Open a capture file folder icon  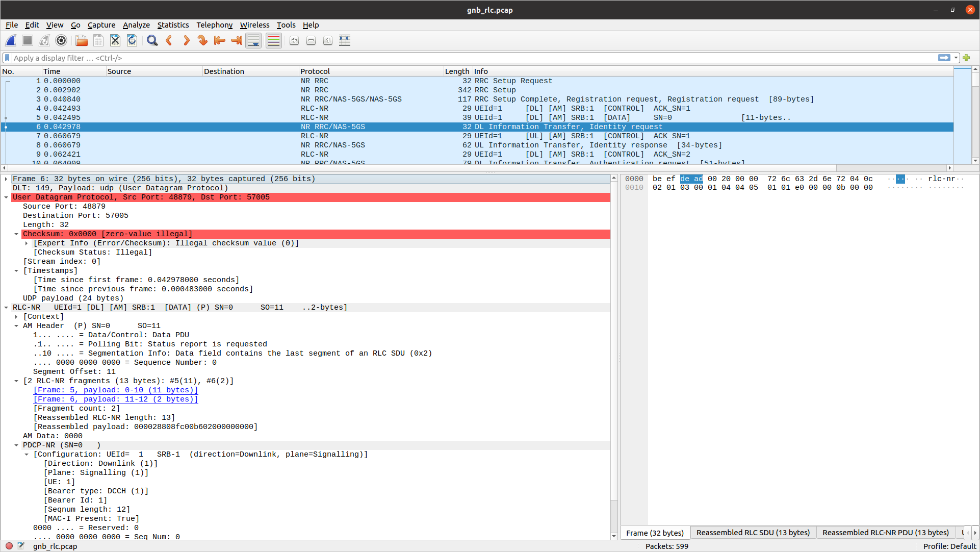[x=81, y=41]
